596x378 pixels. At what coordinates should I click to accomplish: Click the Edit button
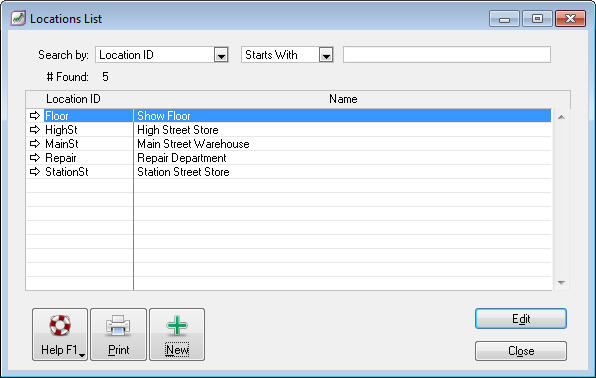pyautogui.click(x=521, y=319)
